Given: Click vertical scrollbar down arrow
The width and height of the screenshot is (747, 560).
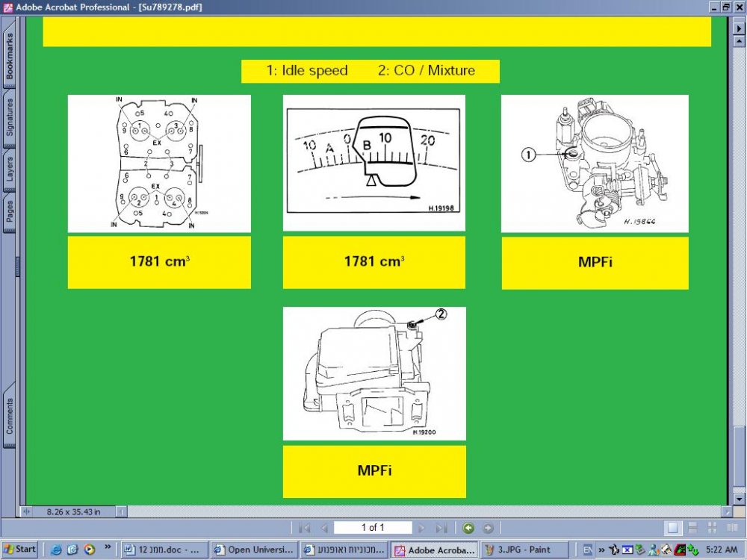Looking at the screenshot, I should pos(739,499).
